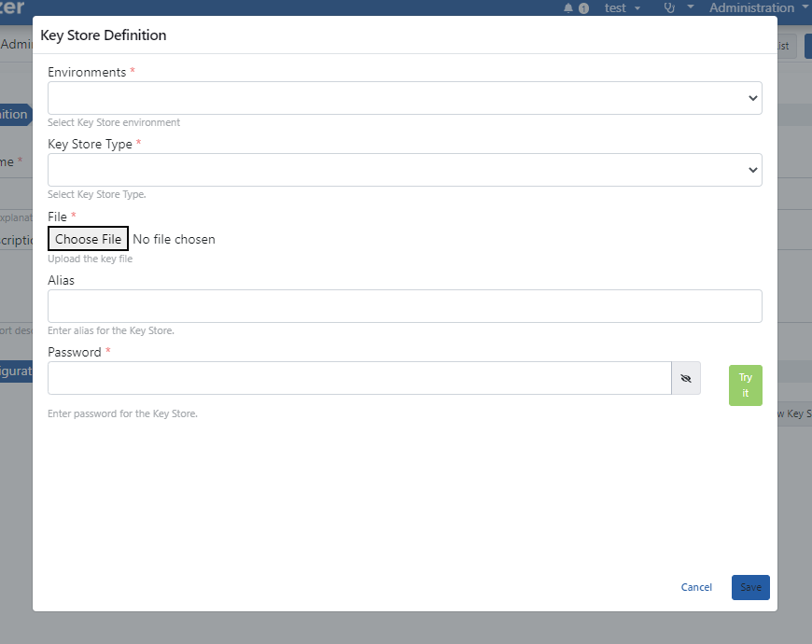This screenshot has width=812, height=644.
Task: Click the 'Enter password for the Key Store.' hint
Action: click(122, 413)
